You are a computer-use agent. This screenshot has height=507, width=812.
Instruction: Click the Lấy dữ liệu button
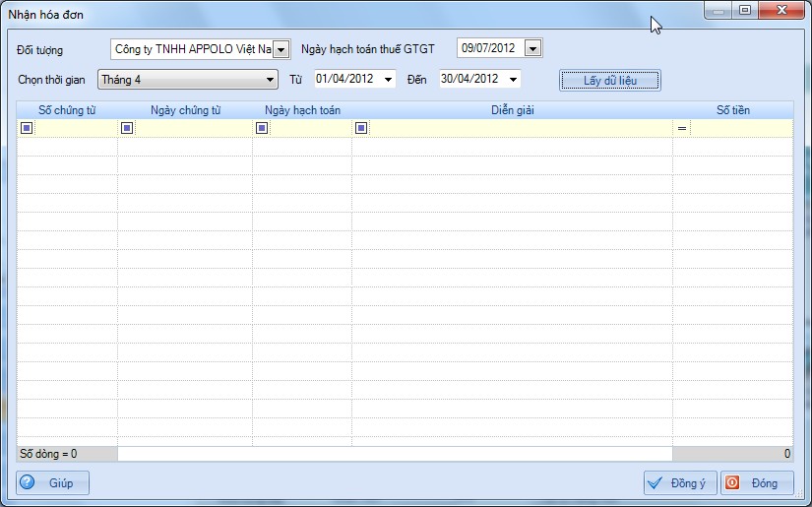610,81
